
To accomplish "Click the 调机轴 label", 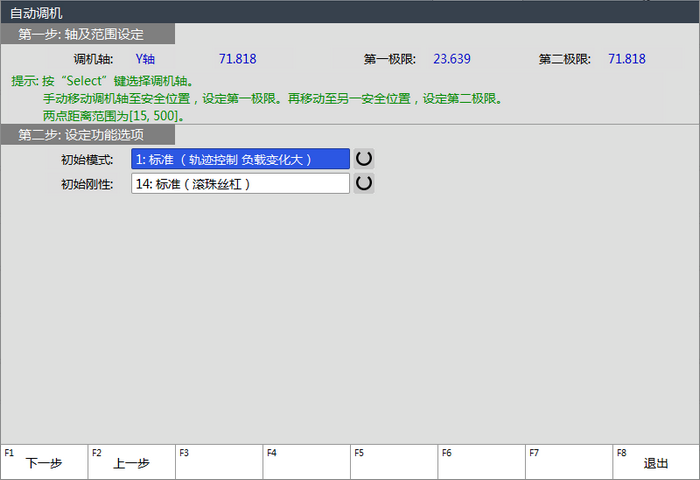I will pos(93,59).
